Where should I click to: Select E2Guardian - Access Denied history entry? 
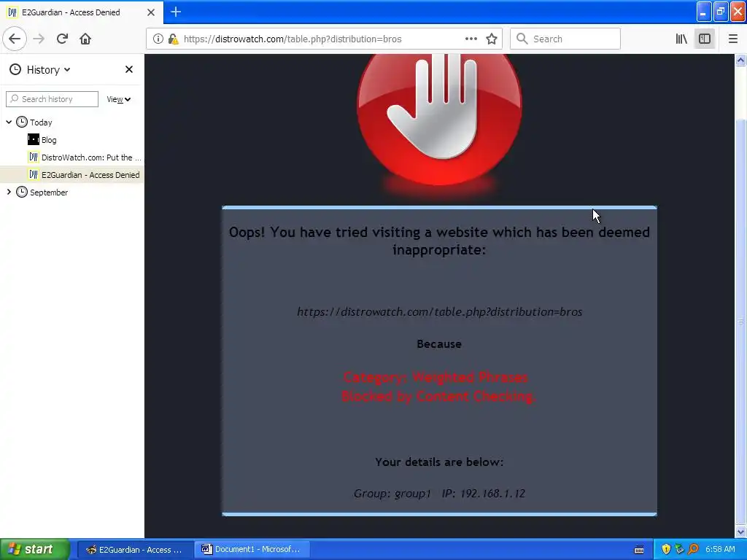tap(72, 175)
